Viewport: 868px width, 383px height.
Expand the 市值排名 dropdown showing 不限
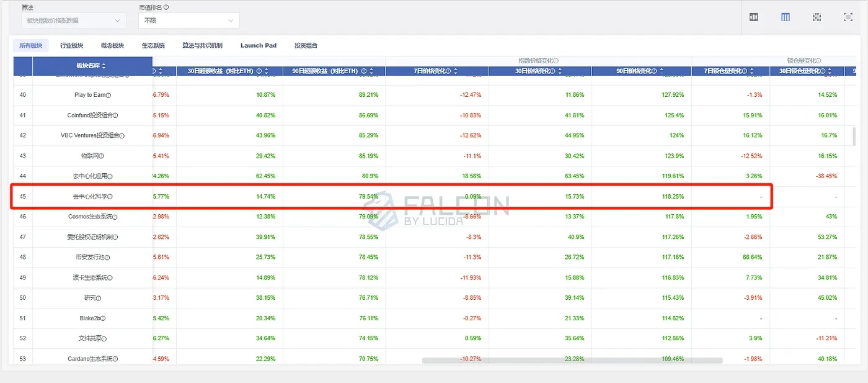(189, 20)
